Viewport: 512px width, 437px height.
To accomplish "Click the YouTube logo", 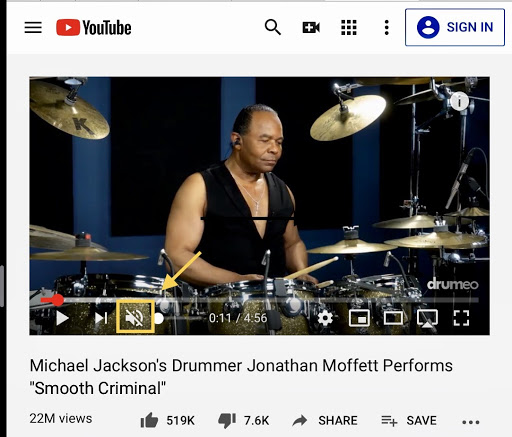I will click(94, 27).
